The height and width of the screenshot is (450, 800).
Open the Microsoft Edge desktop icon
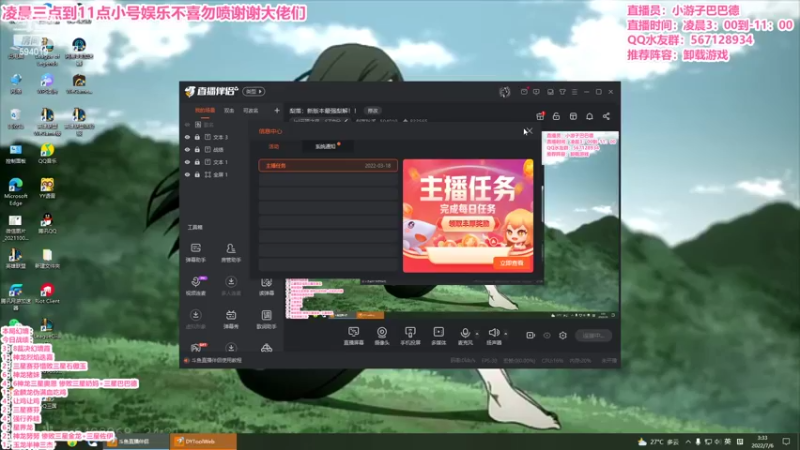[15, 192]
